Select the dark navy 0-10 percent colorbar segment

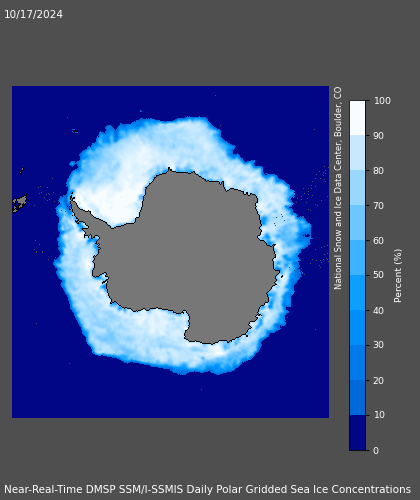[x=357, y=433]
